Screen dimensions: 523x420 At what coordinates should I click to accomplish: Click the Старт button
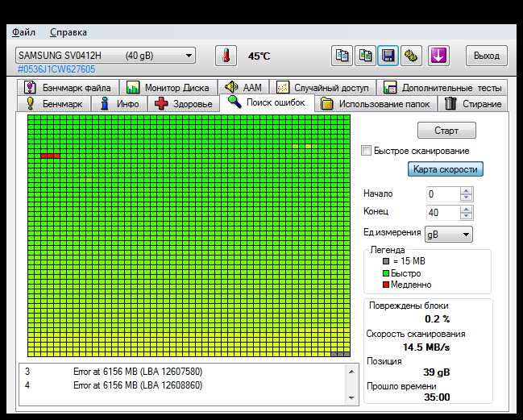point(446,131)
